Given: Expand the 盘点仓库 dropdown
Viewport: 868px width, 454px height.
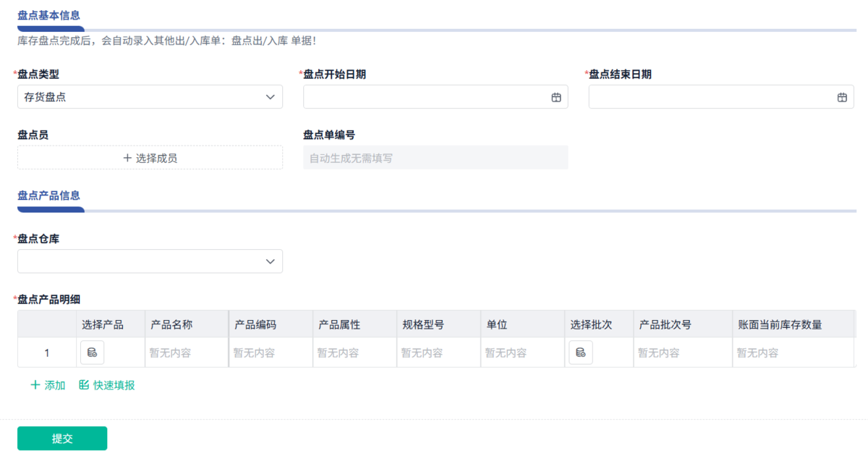Looking at the screenshot, I should [x=150, y=261].
